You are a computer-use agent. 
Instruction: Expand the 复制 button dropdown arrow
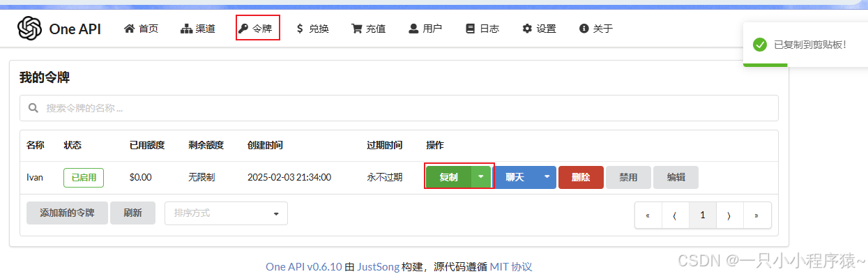(481, 177)
